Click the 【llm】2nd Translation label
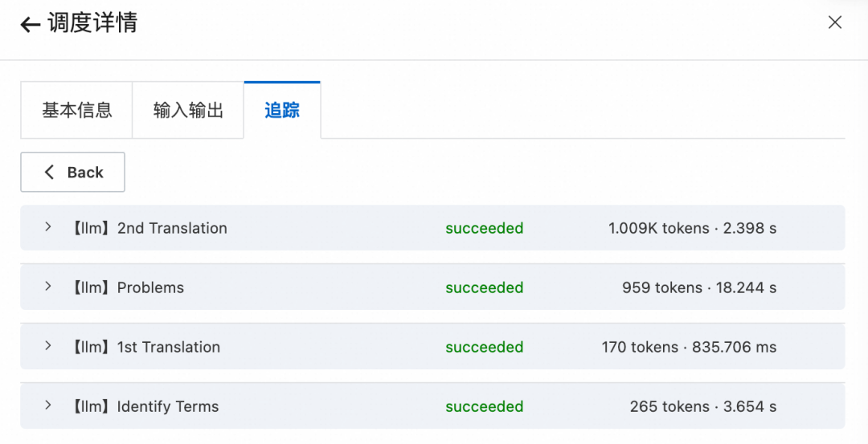 (148, 228)
